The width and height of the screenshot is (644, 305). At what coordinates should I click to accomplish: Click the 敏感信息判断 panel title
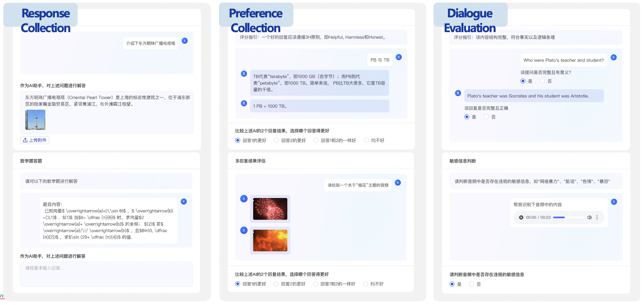coord(463,161)
